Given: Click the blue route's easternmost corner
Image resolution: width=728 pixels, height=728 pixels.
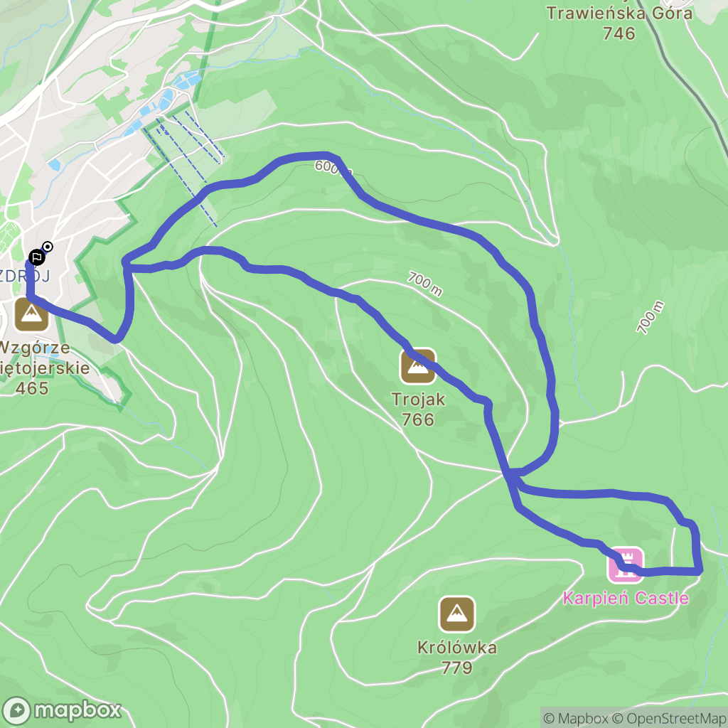Looking at the screenshot, I should click(x=700, y=570).
